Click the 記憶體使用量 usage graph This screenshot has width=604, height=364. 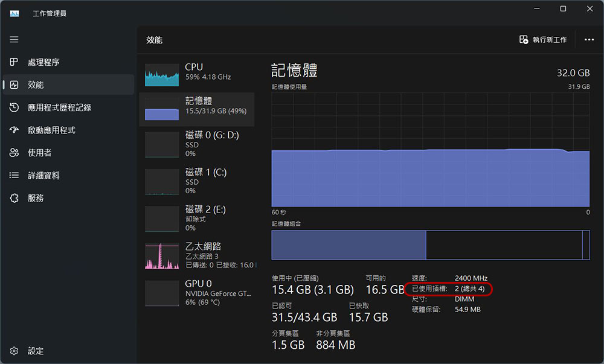click(430, 150)
